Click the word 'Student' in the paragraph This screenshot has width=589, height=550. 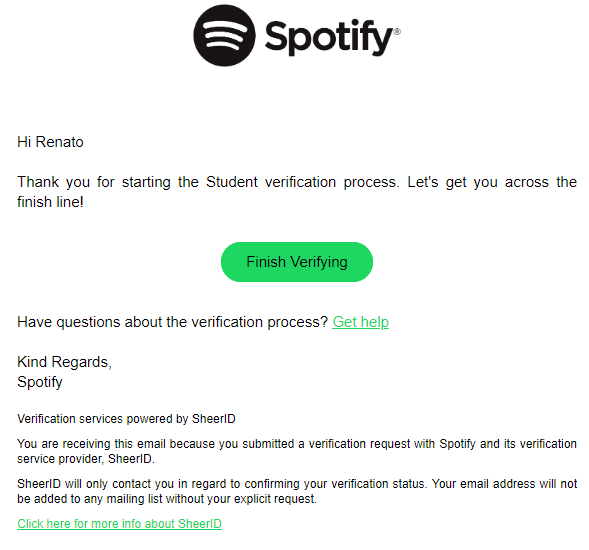232,182
